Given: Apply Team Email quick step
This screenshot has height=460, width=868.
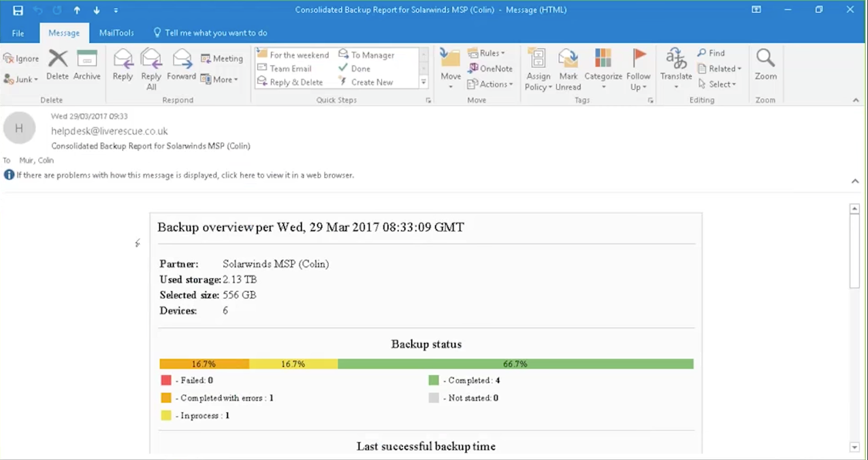Looking at the screenshot, I should [285, 68].
